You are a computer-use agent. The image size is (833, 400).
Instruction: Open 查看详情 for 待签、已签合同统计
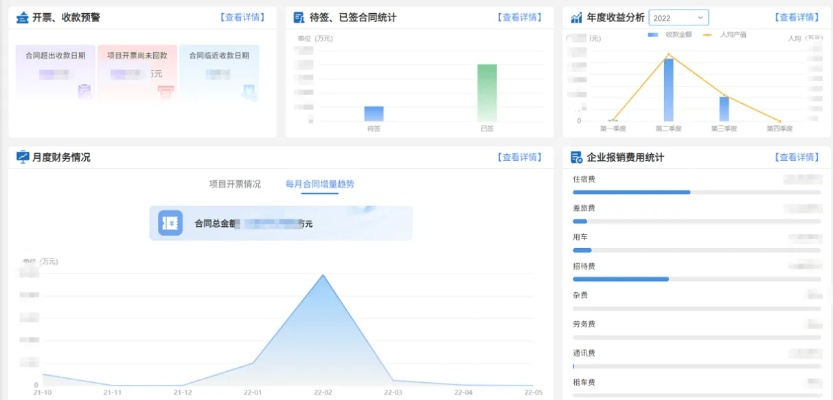(520, 17)
